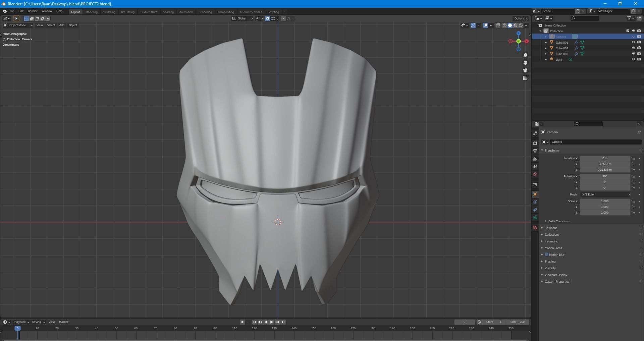
Task: Switch to the Geometry Nodes workspace tab
Action: 251,12
